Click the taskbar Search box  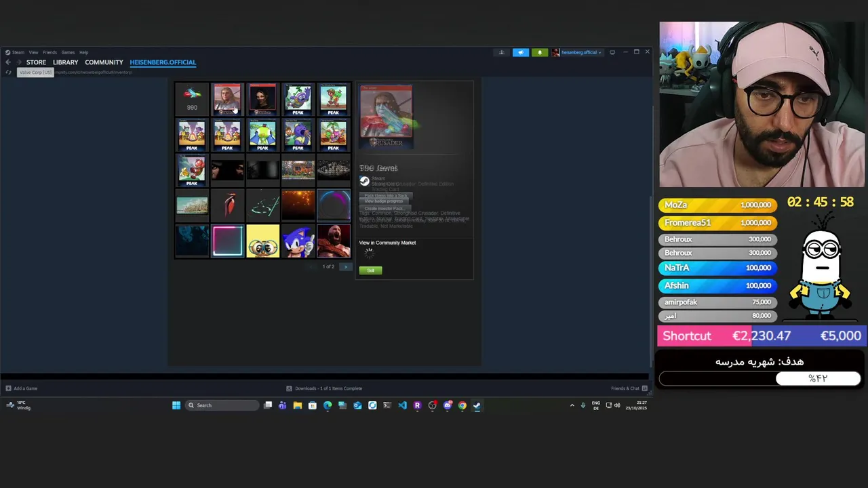[222, 405]
